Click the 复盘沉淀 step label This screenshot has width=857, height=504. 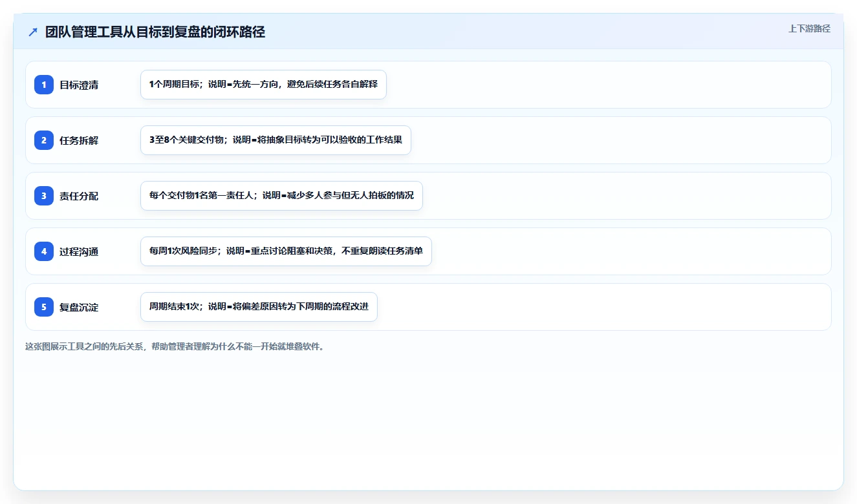coord(79,307)
